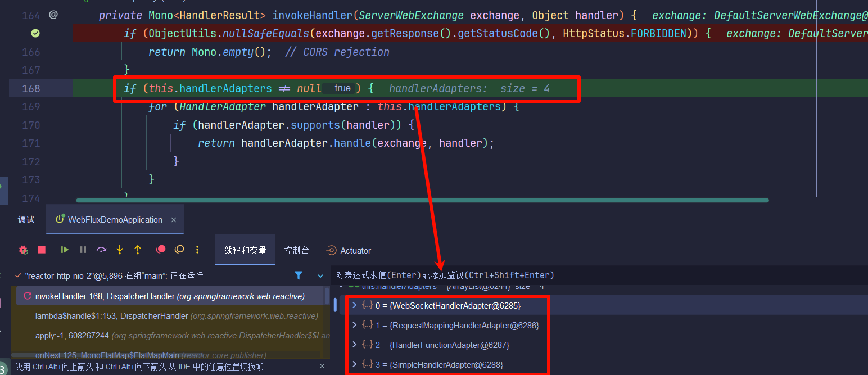868x375 pixels.
Task: Click the @ gutter icon on line 164
Action: point(53,15)
